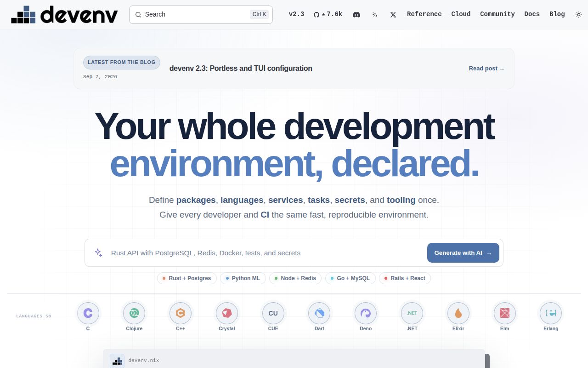Click the services keyword in description
This screenshot has height=368, width=588.
(x=285, y=200)
